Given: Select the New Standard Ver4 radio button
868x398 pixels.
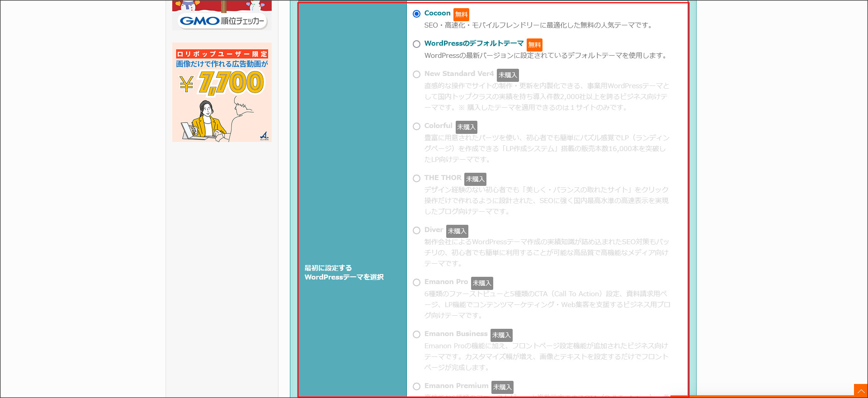Looking at the screenshot, I should coord(417,75).
